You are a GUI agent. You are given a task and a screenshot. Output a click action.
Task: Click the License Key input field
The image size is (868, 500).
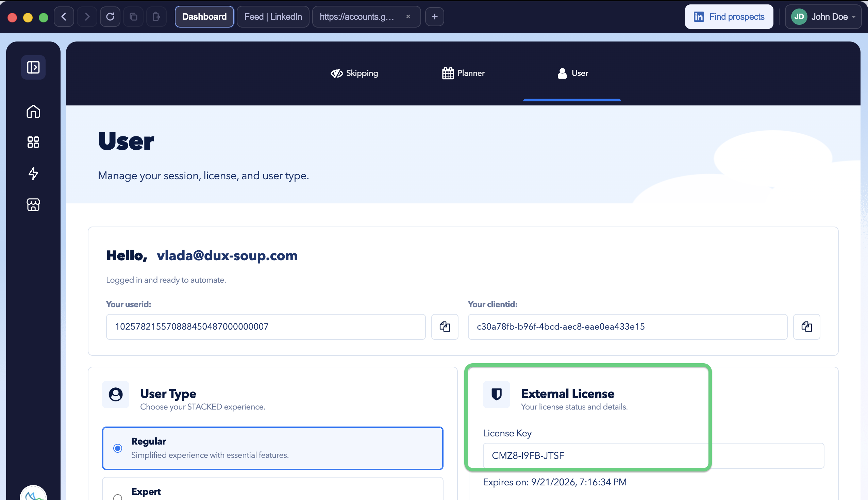coord(653,456)
